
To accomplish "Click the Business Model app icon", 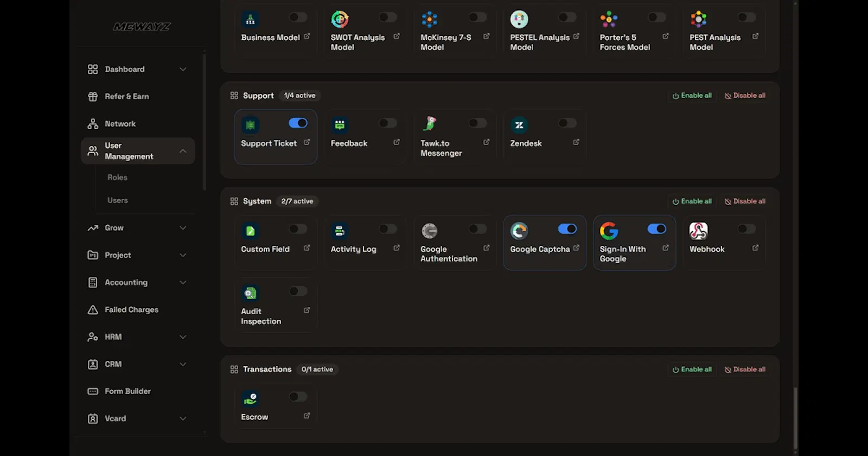I will pos(250,20).
